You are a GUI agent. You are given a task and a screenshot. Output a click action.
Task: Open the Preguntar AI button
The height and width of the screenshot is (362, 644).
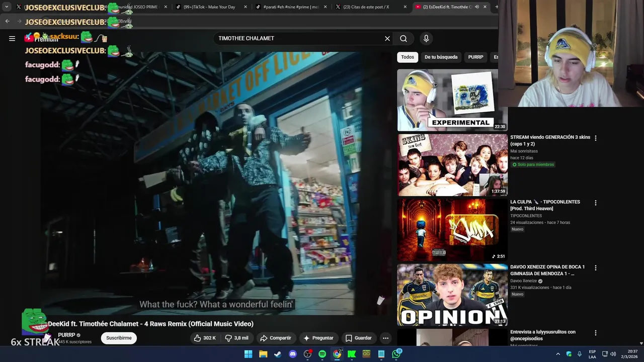318,338
